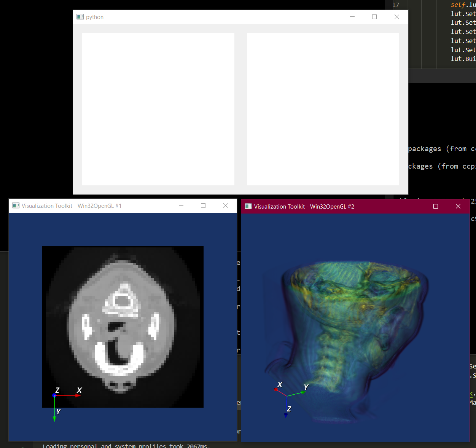Click the CT axial slice image
The height and width of the screenshot is (448, 476).
pyautogui.click(x=123, y=326)
